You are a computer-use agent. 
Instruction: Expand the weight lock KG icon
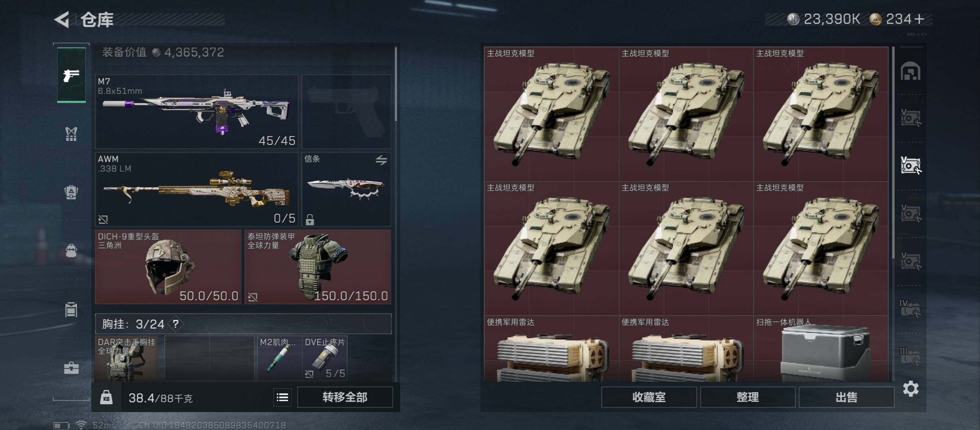(106, 397)
